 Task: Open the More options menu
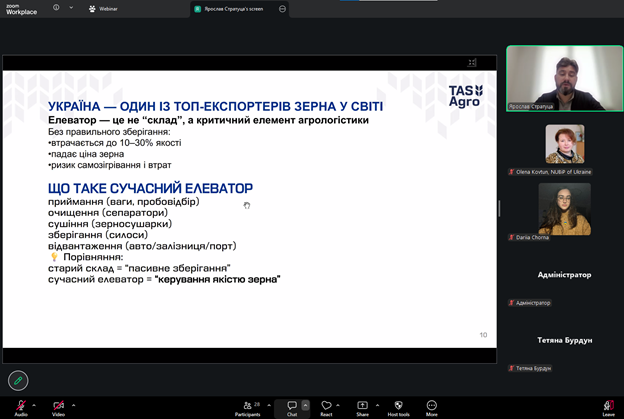click(432, 408)
